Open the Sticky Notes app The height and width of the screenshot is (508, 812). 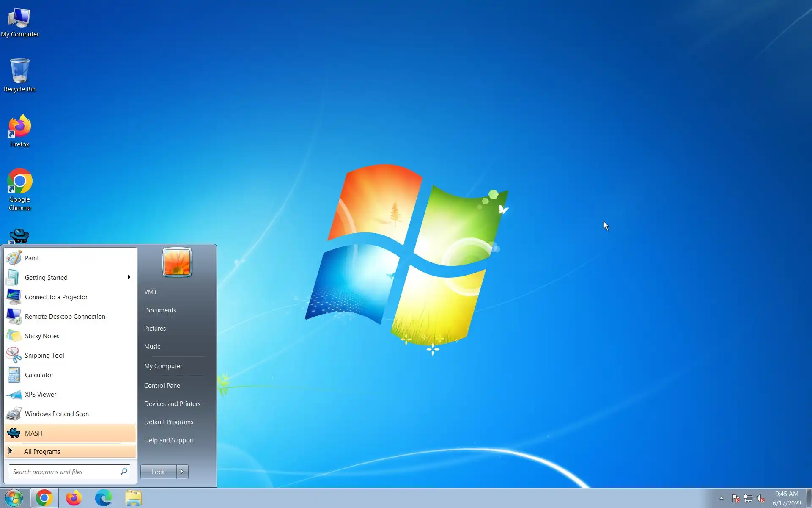pyautogui.click(x=42, y=336)
